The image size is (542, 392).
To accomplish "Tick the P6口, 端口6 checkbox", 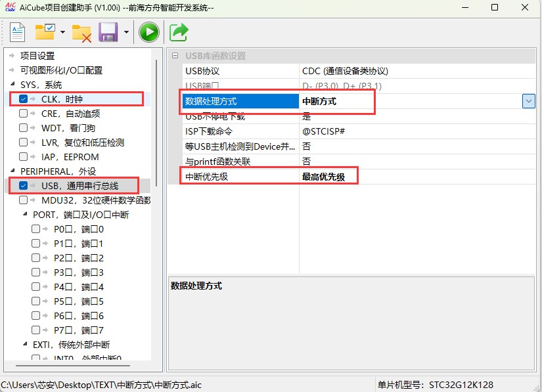I will pos(35,316).
